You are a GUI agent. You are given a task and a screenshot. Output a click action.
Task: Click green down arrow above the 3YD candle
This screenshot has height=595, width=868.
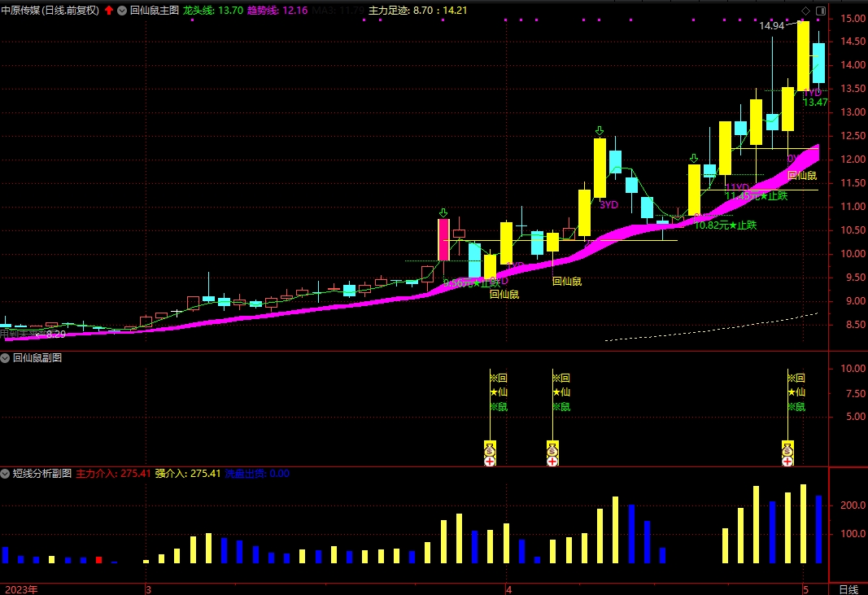click(x=600, y=131)
